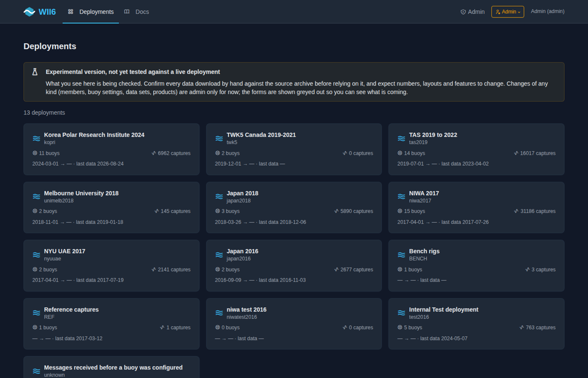Screen dimensions: 588x378
Task: Click the experimental version warning title
Action: click(133, 72)
